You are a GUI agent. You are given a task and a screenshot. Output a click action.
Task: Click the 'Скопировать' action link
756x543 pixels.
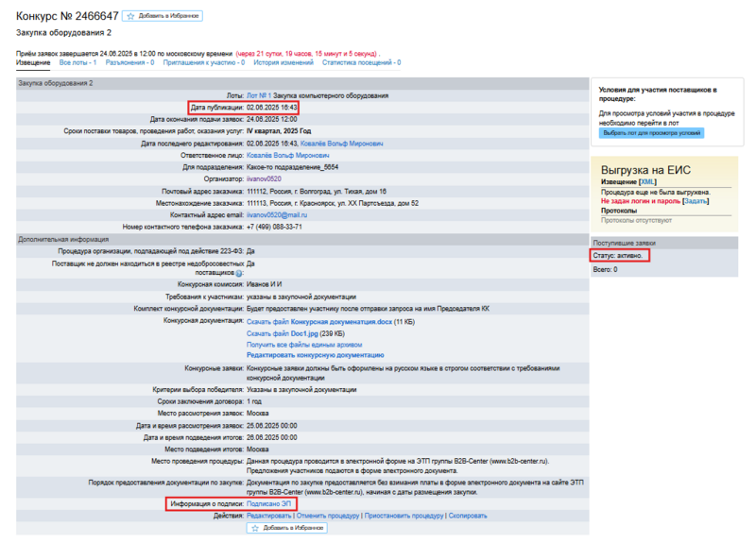pyautogui.click(x=468, y=516)
